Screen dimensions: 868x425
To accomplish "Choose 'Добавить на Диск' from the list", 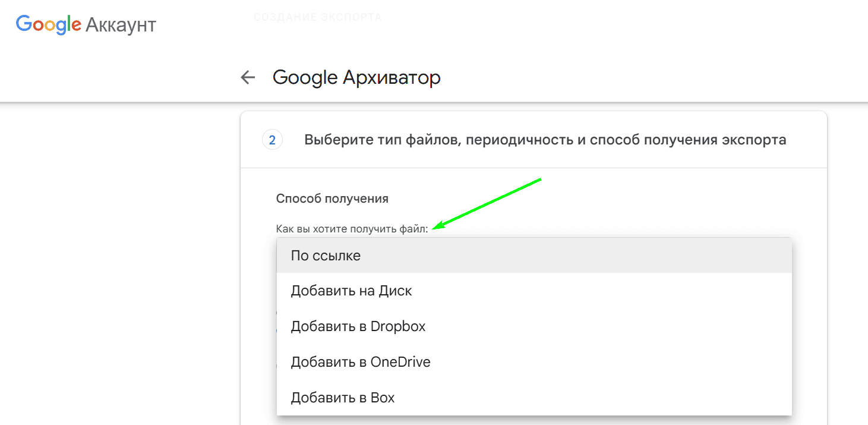I will click(534, 291).
